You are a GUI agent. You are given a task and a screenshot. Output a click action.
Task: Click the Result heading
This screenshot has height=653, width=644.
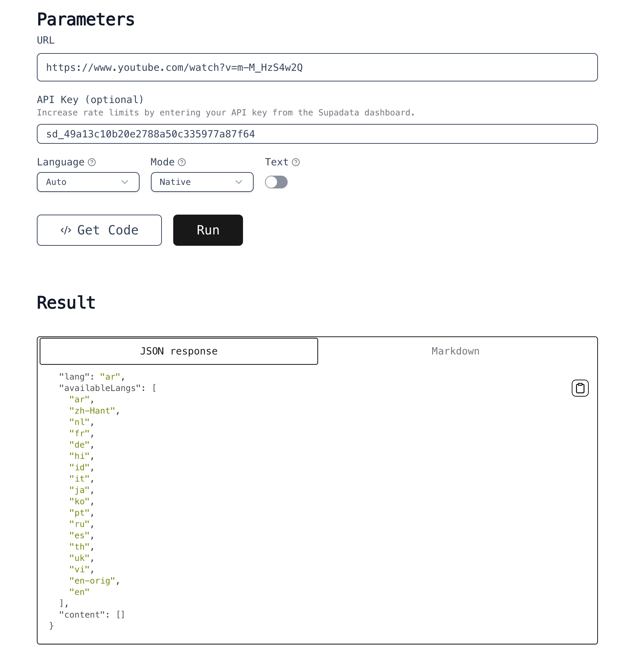(66, 303)
